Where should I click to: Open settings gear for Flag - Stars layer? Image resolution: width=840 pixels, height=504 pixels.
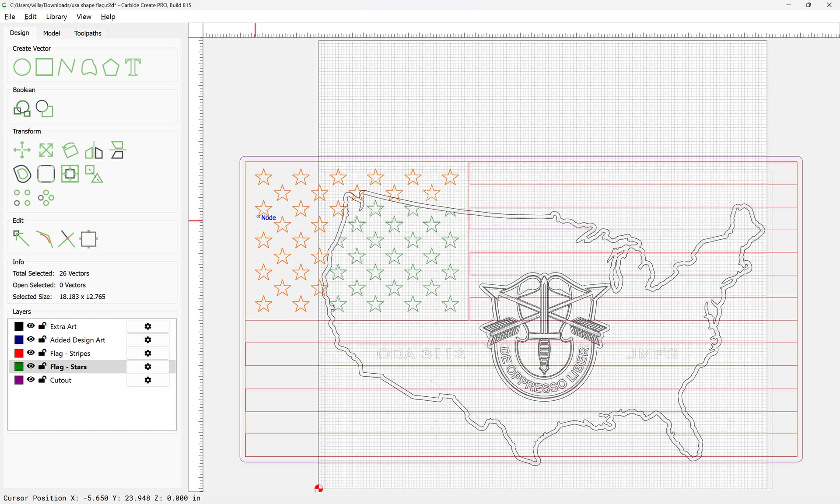coord(148,367)
